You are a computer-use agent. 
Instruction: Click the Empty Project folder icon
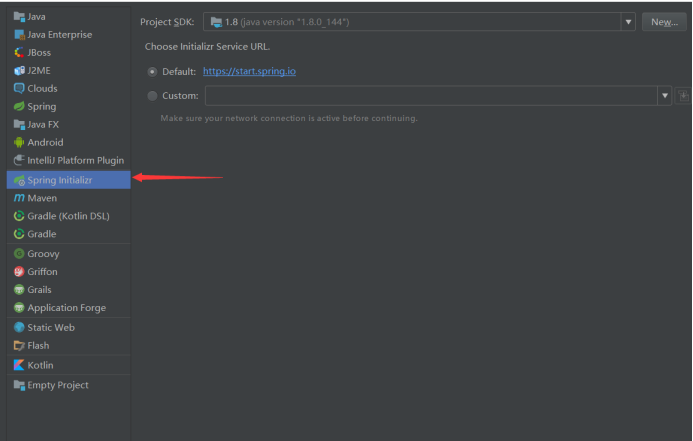pyautogui.click(x=19, y=385)
